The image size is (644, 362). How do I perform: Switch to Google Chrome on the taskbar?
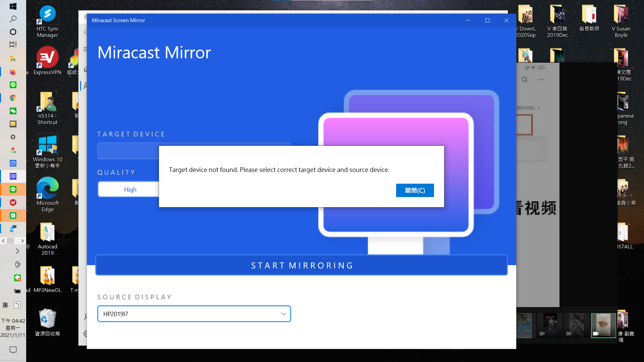tap(13, 98)
